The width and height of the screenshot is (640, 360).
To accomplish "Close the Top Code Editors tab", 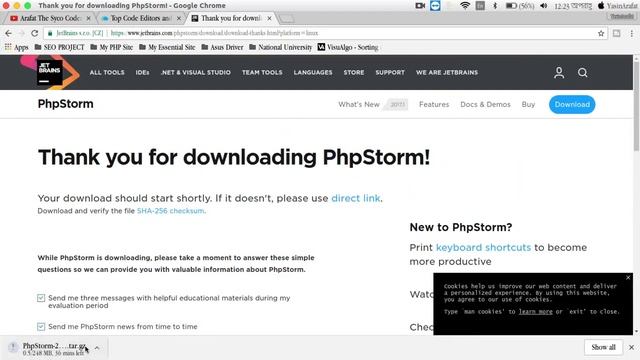I will [179, 18].
